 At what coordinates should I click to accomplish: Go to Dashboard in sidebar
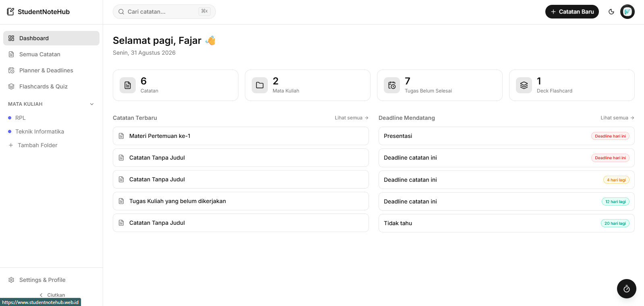click(x=51, y=38)
